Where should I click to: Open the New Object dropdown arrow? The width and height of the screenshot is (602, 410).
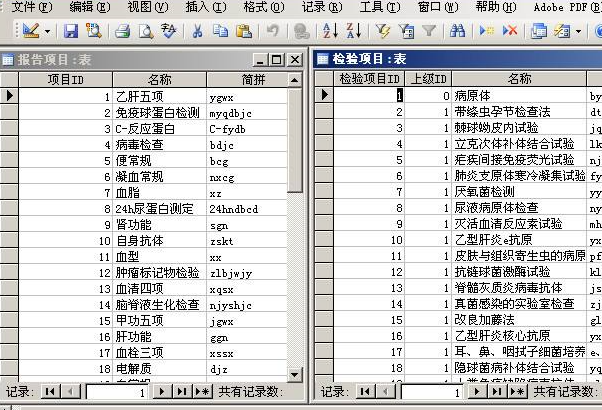[579, 31]
